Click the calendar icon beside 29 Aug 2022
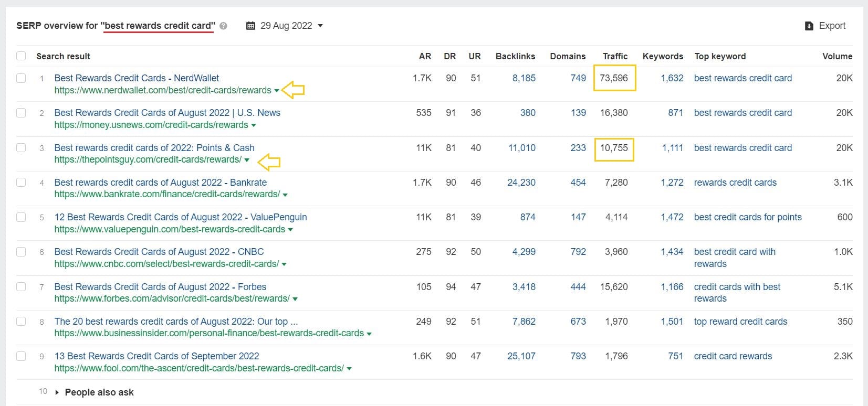This screenshot has width=868, height=406. [251, 26]
